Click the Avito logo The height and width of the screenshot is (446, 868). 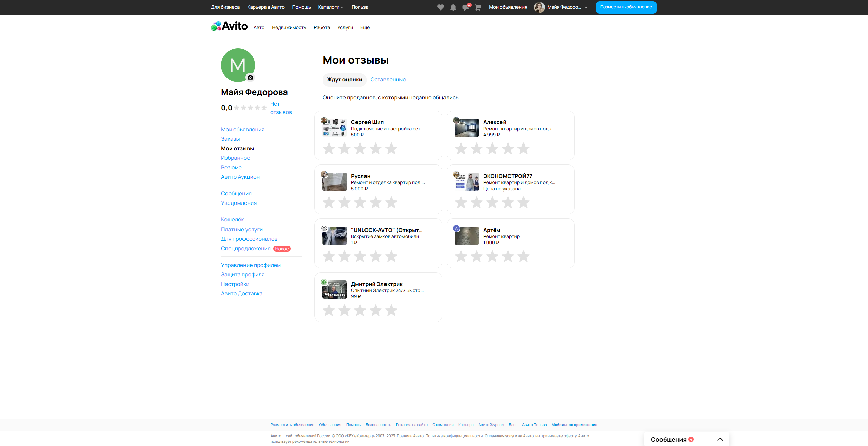pos(230,26)
